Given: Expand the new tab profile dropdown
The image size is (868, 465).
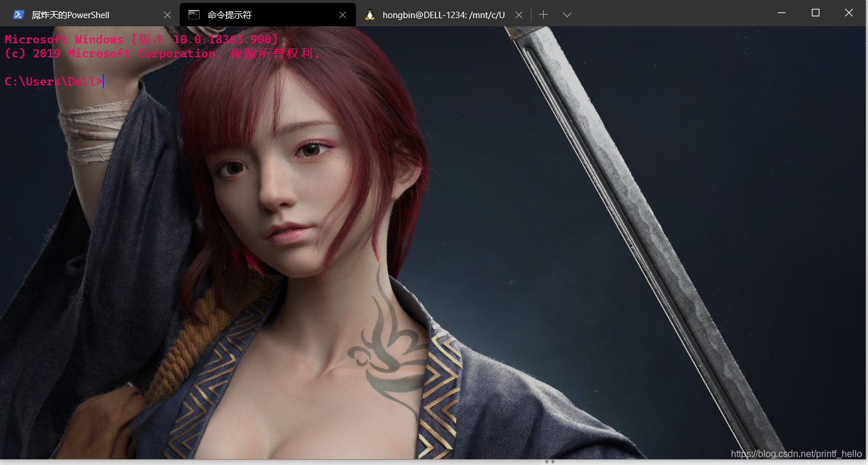Looking at the screenshot, I should [x=567, y=15].
